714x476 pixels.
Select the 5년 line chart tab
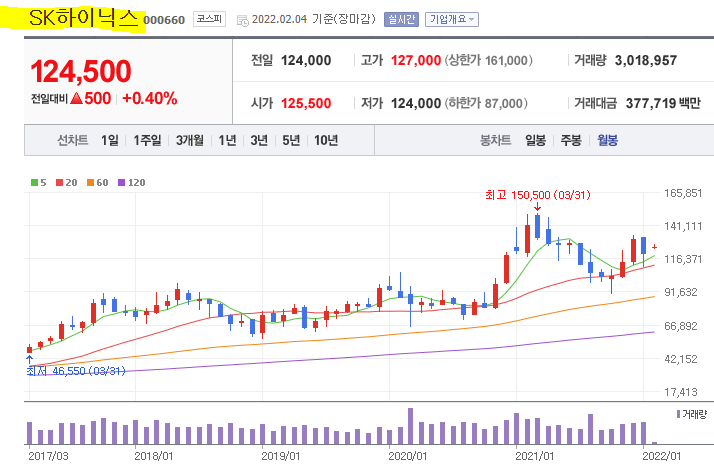[291, 140]
